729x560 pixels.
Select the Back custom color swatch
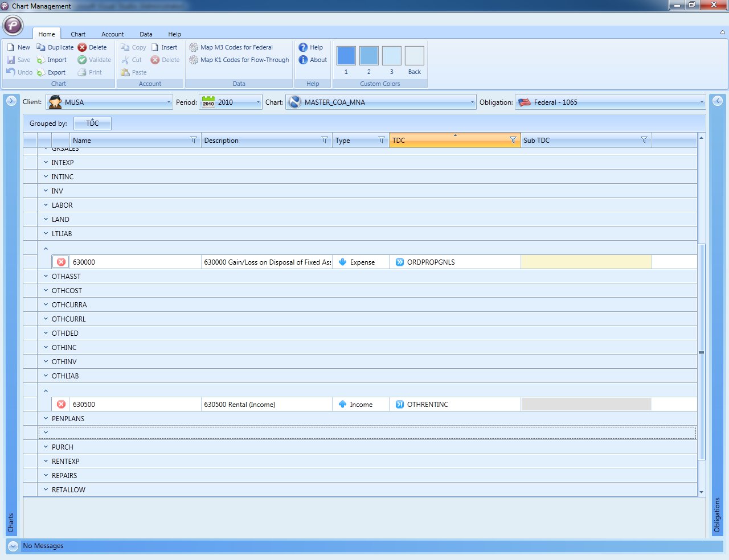(415, 56)
